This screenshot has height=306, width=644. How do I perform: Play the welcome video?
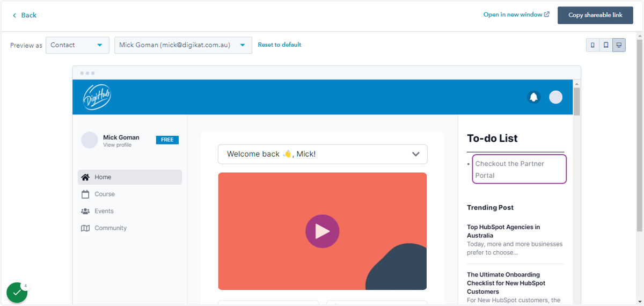point(323,231)
